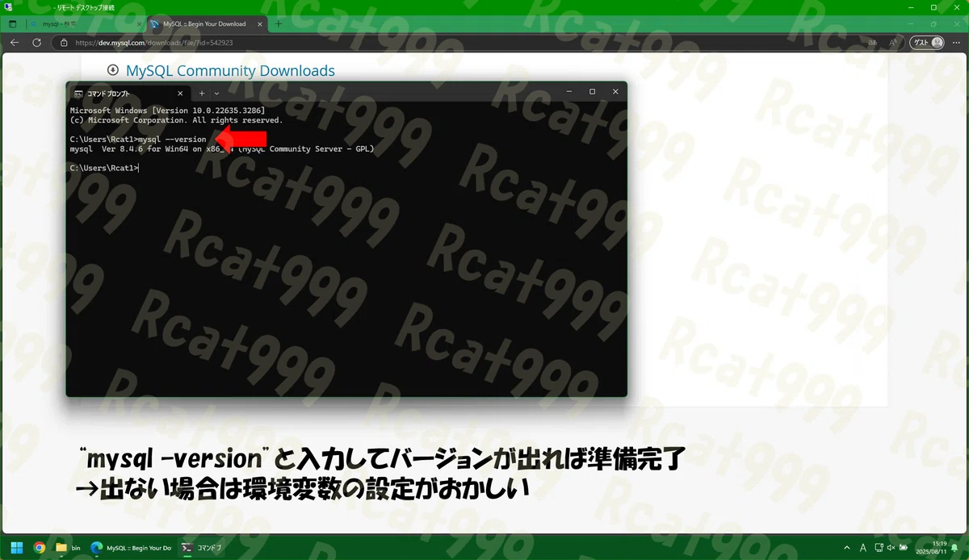Click the 'mysql --version' command text
This screenshot has height=560, width=969.
click(x=172, y=140)
